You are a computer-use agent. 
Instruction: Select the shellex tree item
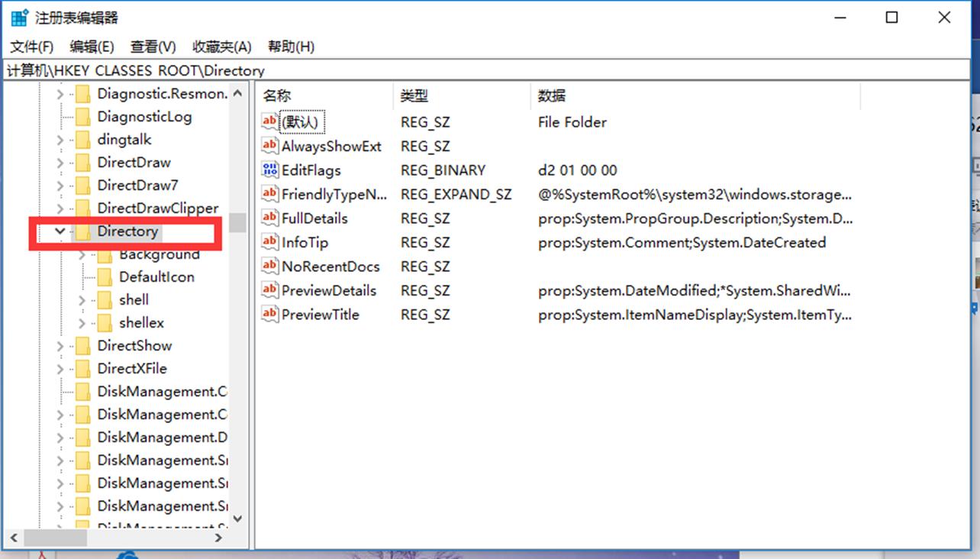point(141,323)
